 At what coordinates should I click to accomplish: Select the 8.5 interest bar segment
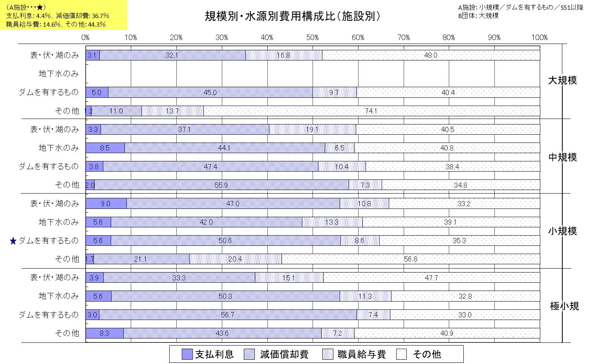(x=105, y=148)
